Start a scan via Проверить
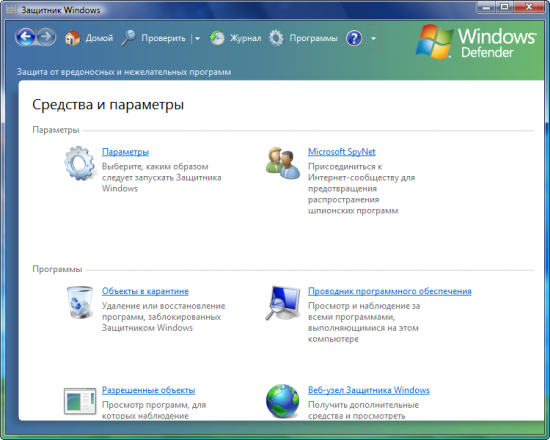Image resolution: width=550 pixels, height=440 pixels. [x=163, y=38]
